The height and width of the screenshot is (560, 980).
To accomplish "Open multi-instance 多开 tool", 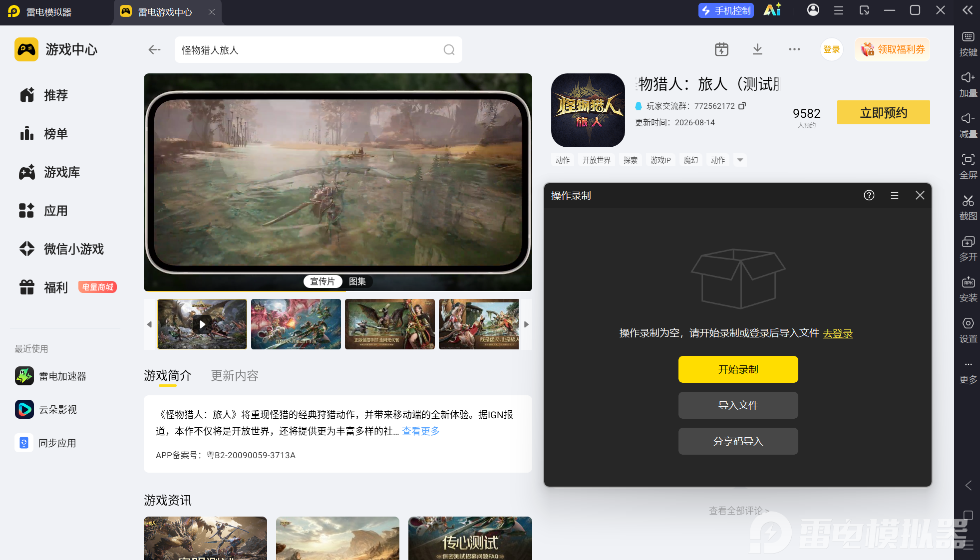I will click(x=968, y=248).
